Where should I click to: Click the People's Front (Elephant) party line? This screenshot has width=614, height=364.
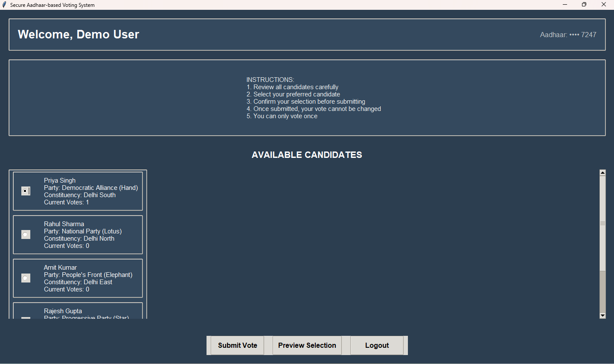[x=88, y=275]
